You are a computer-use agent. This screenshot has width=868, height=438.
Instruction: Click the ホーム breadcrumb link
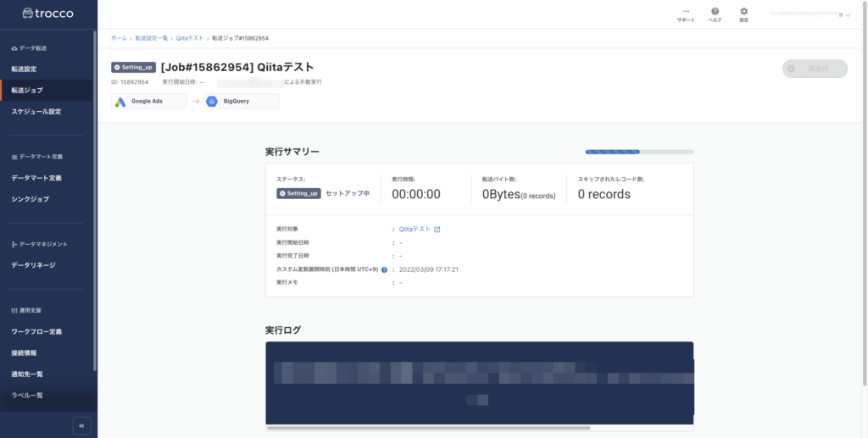[x=119, y=38]
